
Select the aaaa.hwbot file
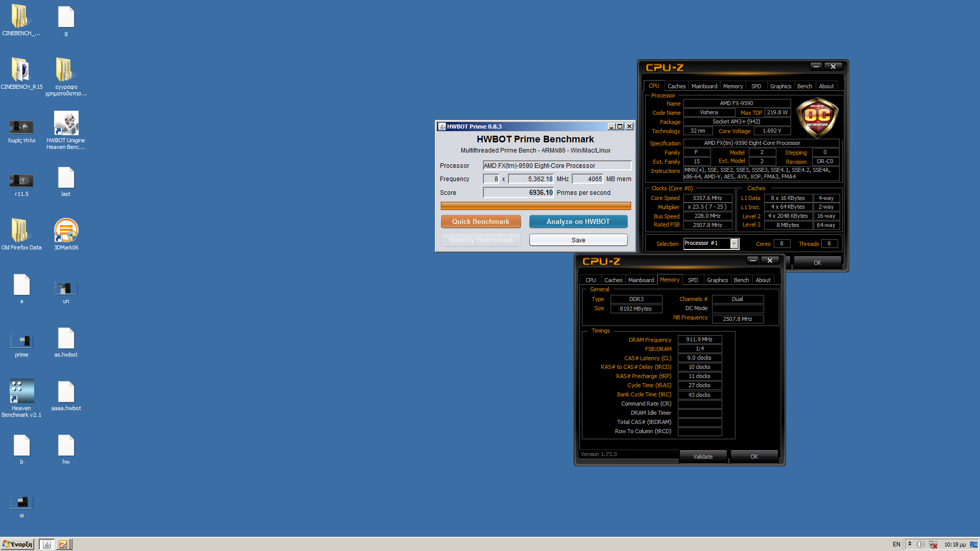(66, 395)
